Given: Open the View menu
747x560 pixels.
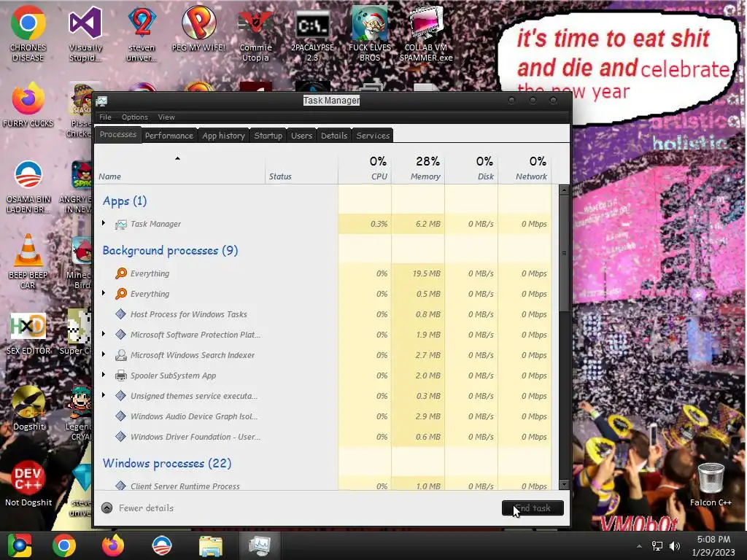Looking at the screenshot, I should pyautogui.click(x=166, y=117).
